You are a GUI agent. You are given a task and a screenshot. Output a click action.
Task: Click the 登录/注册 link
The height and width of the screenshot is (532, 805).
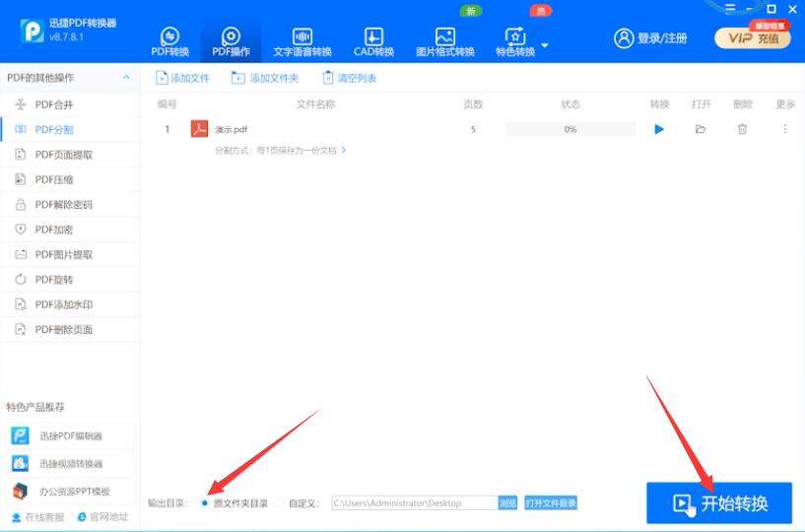point(650,38)
